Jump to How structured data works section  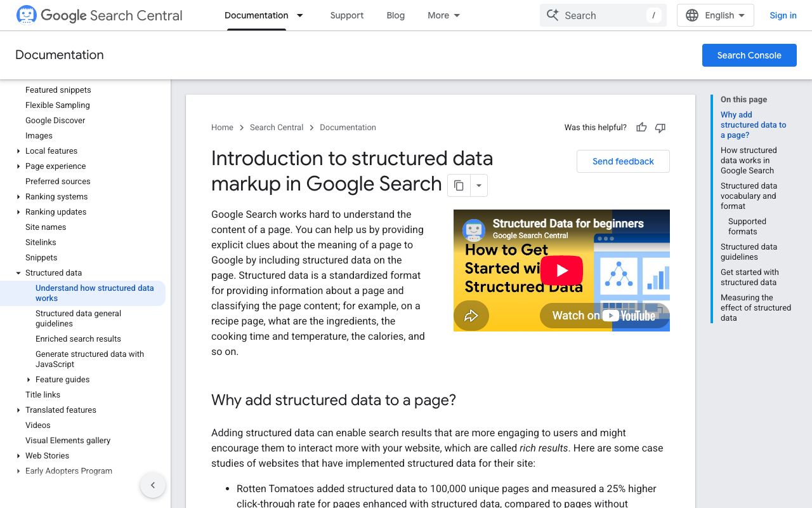coord(749,161)
